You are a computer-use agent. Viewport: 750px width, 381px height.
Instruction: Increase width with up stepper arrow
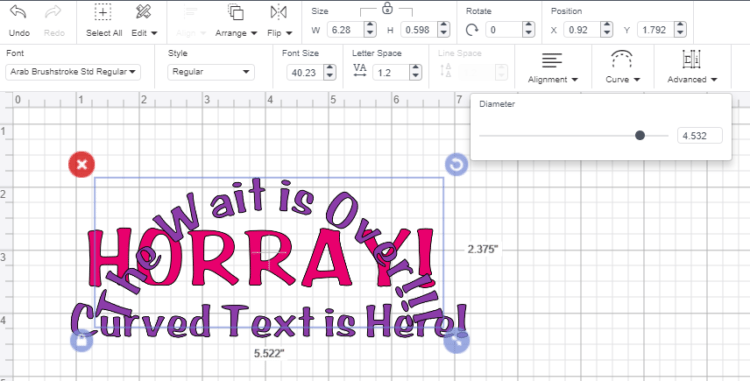[x=370, y=26]
